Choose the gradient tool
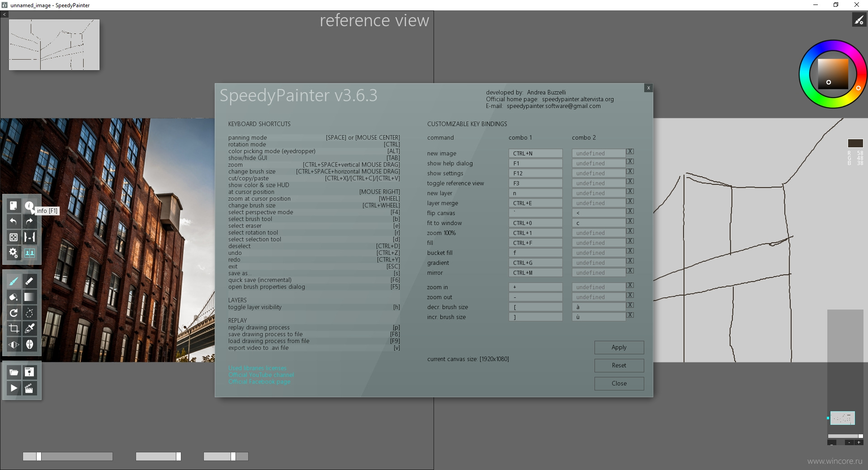This screenshot has width=868, height=470. [x=29, y=297]
